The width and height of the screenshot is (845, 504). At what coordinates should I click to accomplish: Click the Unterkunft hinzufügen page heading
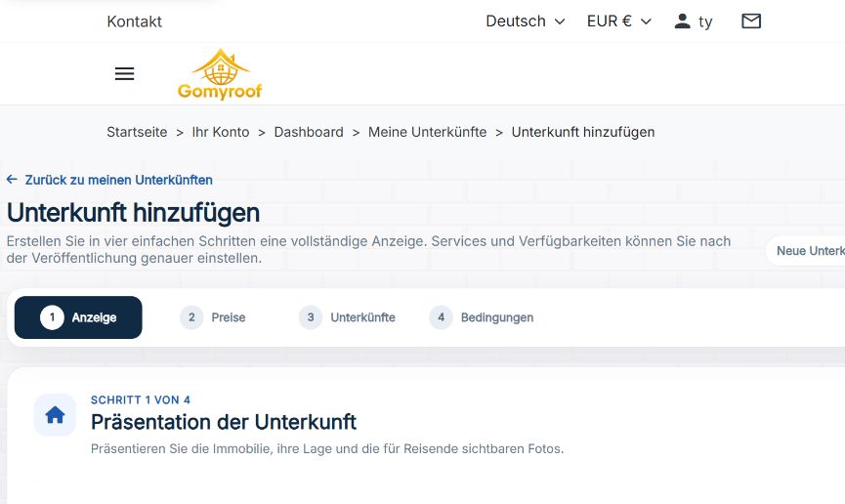coord(133,212)
